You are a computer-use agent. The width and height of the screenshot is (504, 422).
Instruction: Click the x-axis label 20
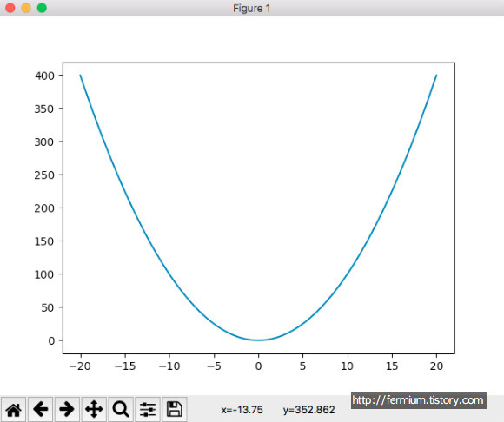[436, 366]
